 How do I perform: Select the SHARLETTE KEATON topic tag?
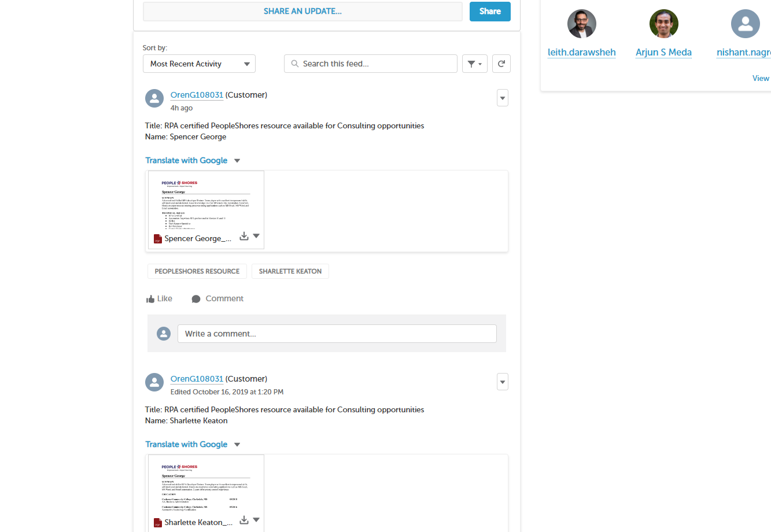coord(290,271)
